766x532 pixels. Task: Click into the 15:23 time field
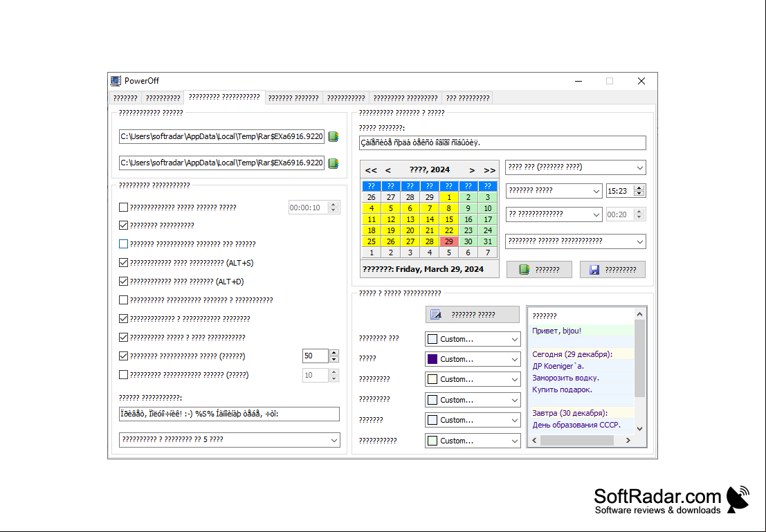[620, 190]
